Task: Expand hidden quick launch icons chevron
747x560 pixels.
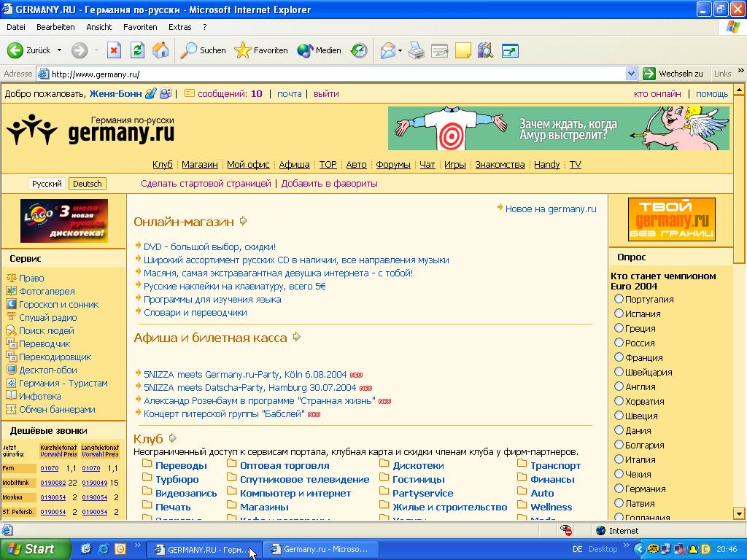Action: click(x=138, y=545)
